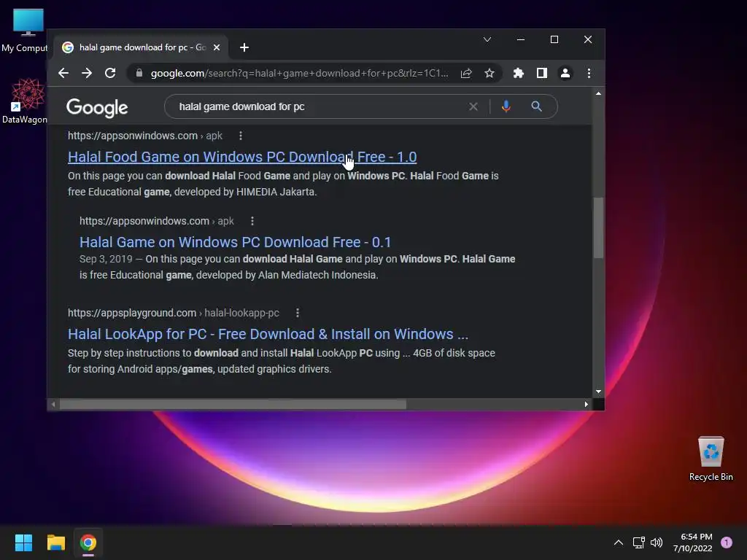Click the scroll up arrow

click(598, 94)
